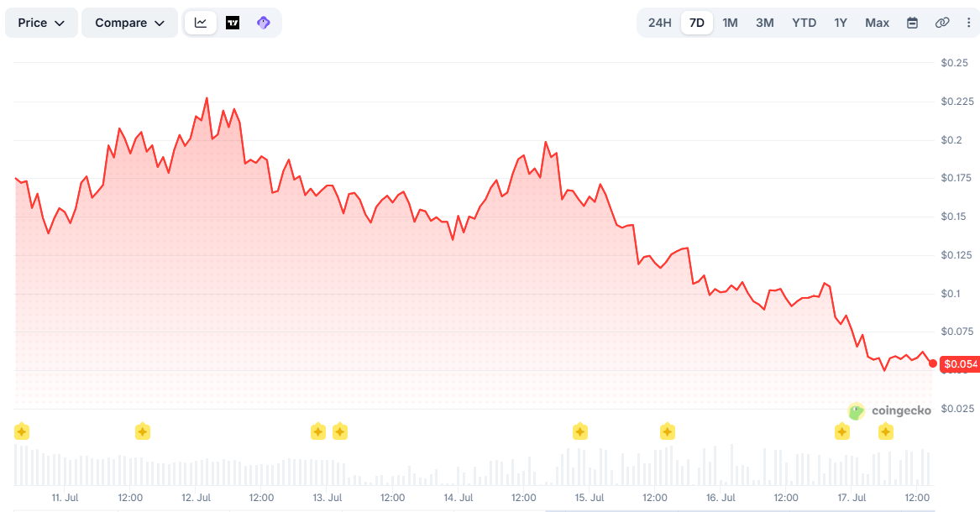Screen dimensions: 980x512
Task: Click the red endpoint dot on price line
Action: [x=933, y=363]
